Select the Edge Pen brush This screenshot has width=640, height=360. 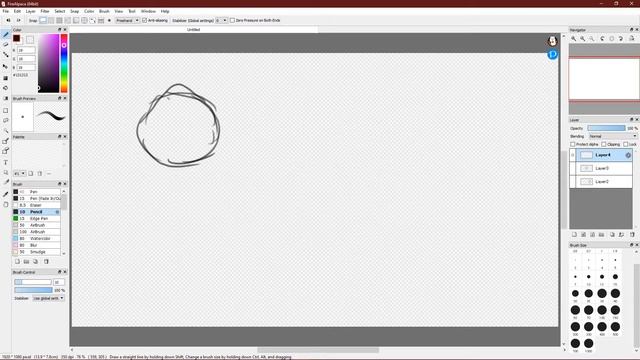click(x=36, y=218)
